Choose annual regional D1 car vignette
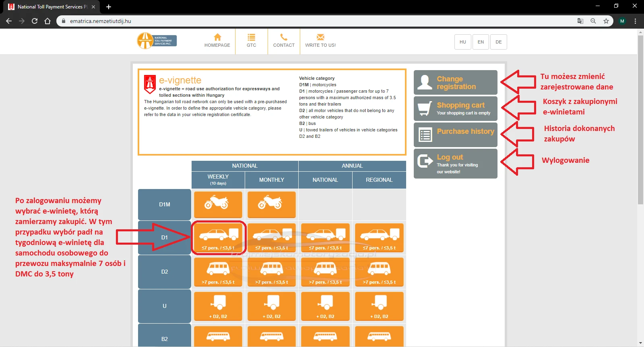Screen dimensions: 644x347 tap(379, 238)
